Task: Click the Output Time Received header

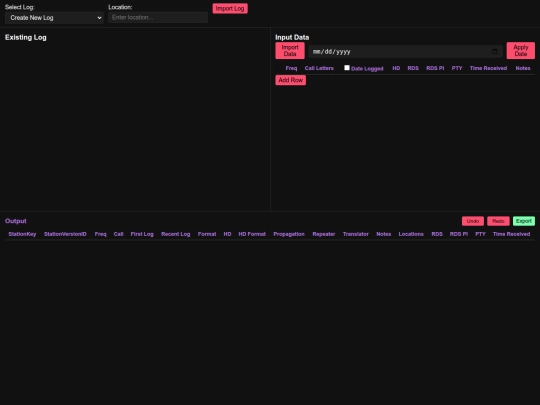Action: point(511,234)
